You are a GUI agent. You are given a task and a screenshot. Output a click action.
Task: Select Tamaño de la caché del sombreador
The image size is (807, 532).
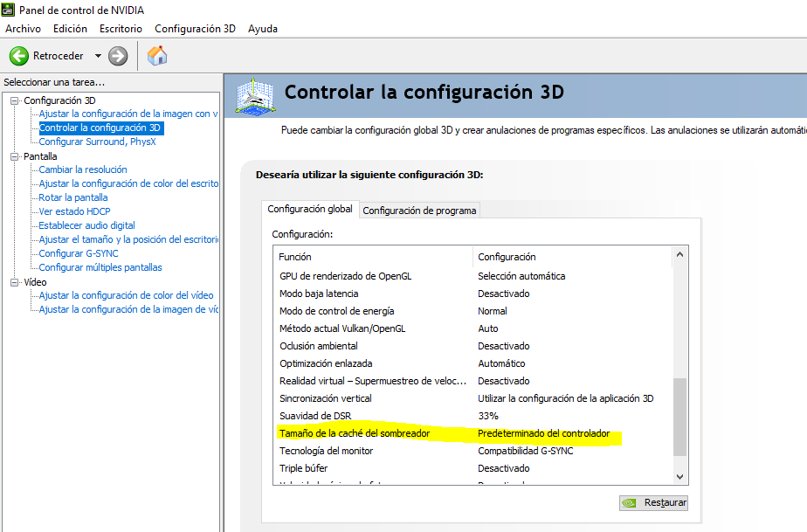(x=473, y=433)
